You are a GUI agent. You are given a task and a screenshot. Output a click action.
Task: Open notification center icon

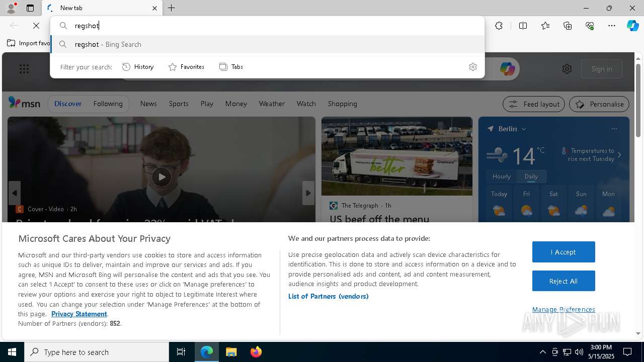627,352
